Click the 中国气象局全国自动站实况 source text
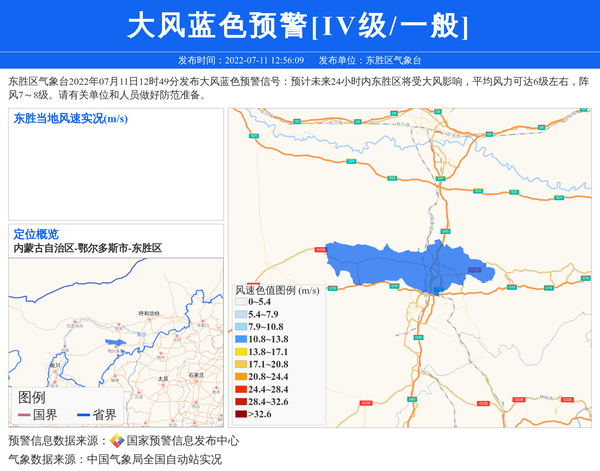 pyautogui.click(x=154, y=460)
